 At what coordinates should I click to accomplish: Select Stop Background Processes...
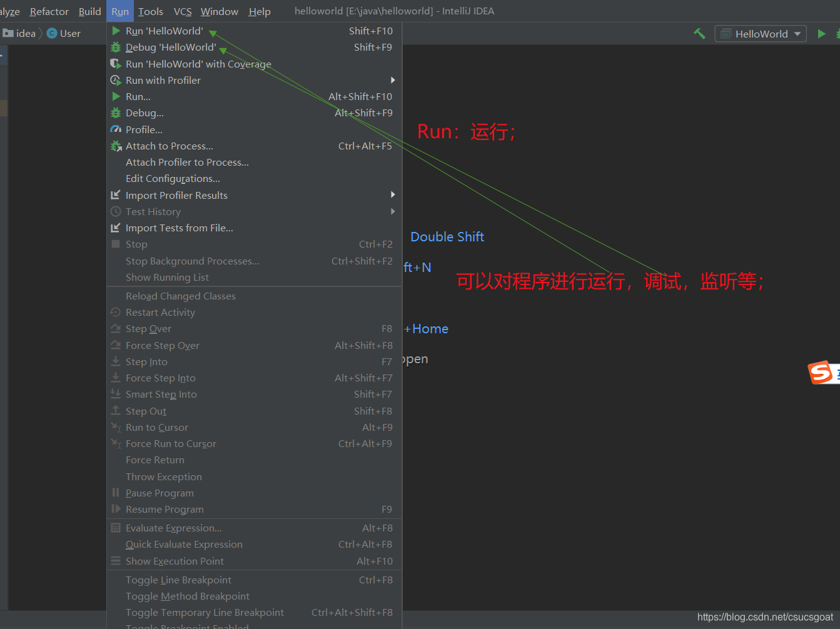[x=255, y=261]
